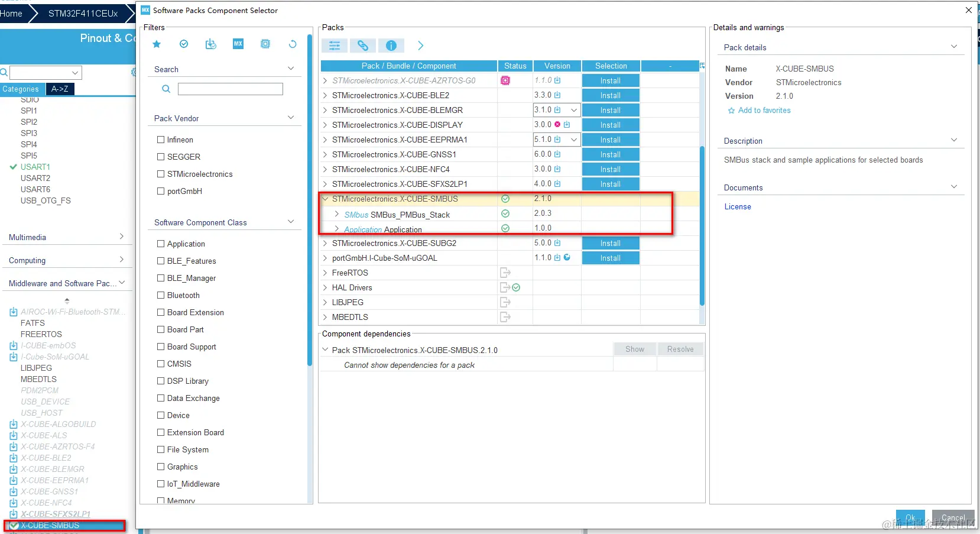
Task: Click the Ok button
Action: pyautogui.click(x=910, y=517)
